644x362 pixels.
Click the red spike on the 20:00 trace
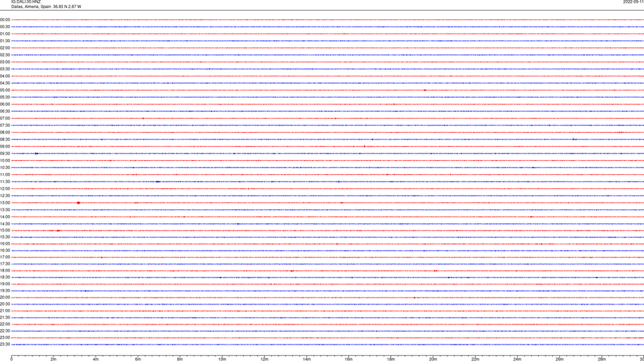(415, 298)
